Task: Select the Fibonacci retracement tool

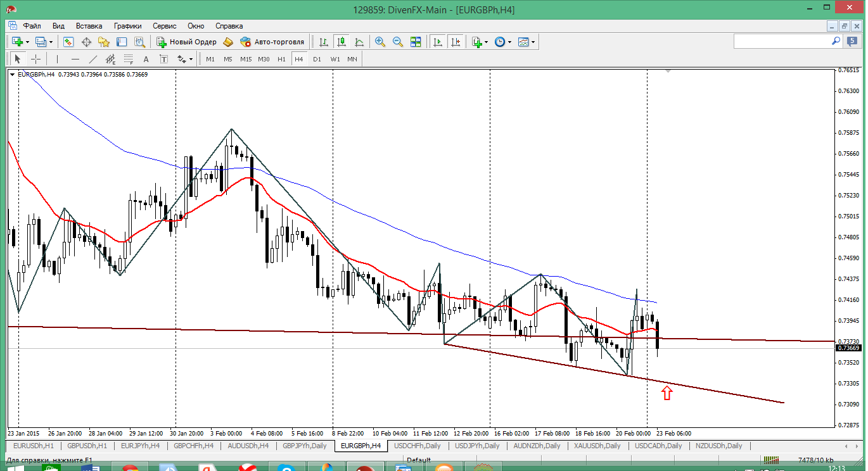Action: [x=129, y=59]
